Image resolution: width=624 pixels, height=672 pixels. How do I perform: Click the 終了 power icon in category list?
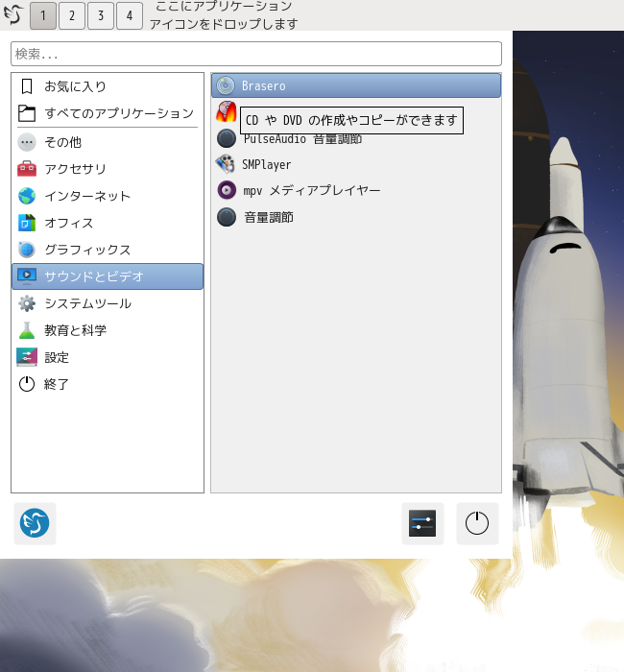click(27, 384)
